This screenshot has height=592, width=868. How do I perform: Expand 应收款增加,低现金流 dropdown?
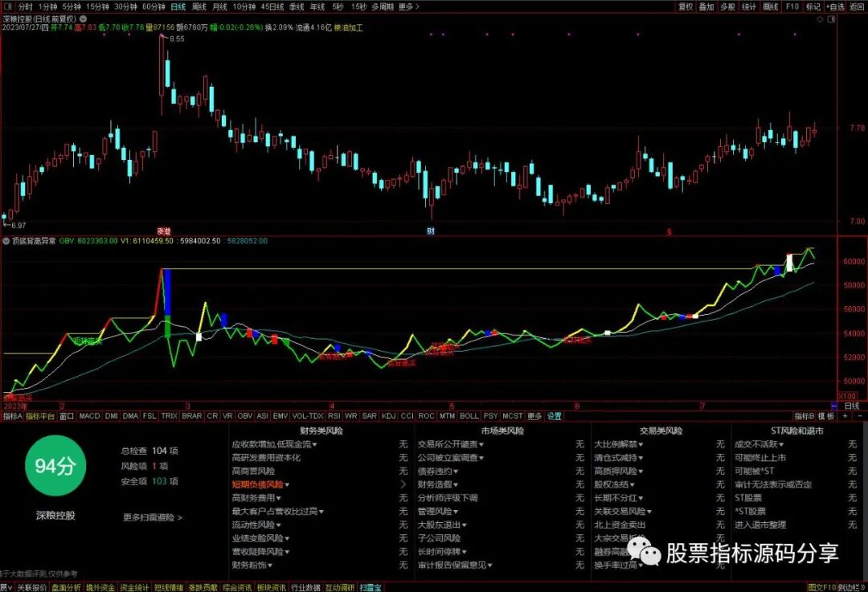[275, 444]
